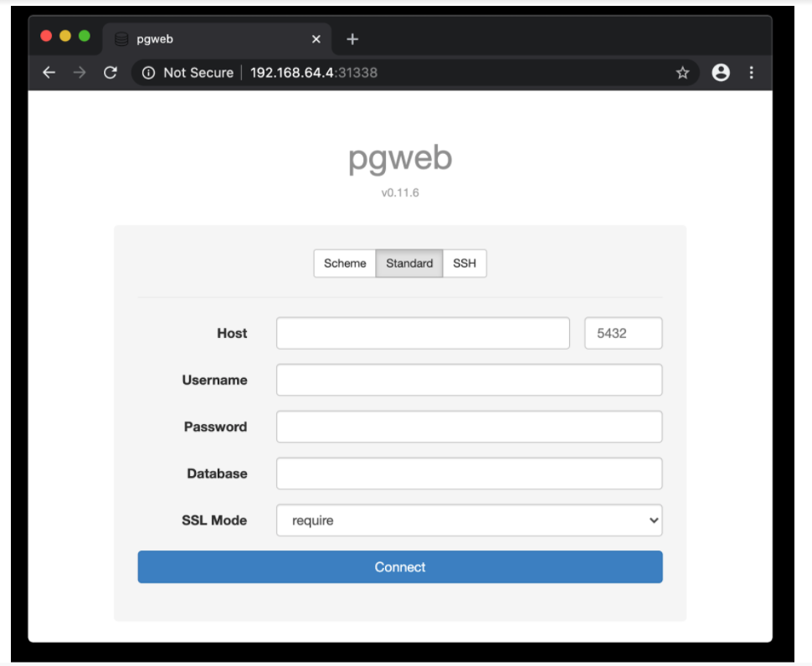Viewport: 812px width, 666px height.
Task: Focus the Username input field
Action: point(469,380)
